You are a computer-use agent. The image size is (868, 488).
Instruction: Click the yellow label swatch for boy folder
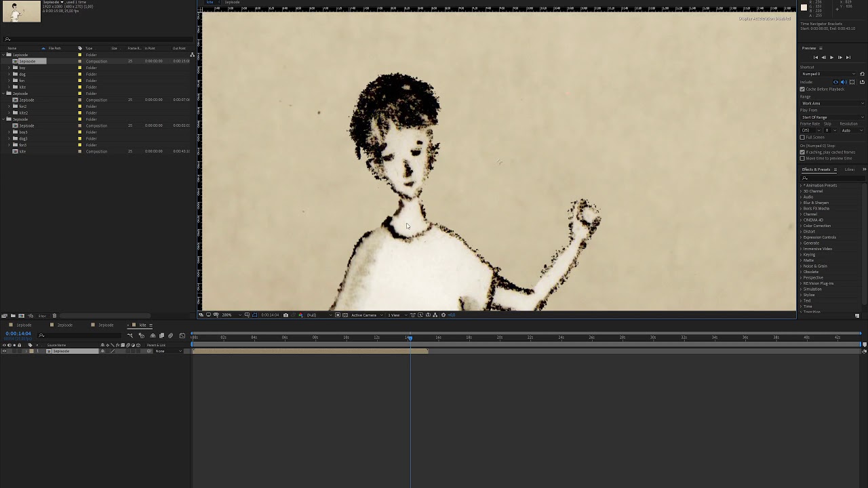click(80, 68)
